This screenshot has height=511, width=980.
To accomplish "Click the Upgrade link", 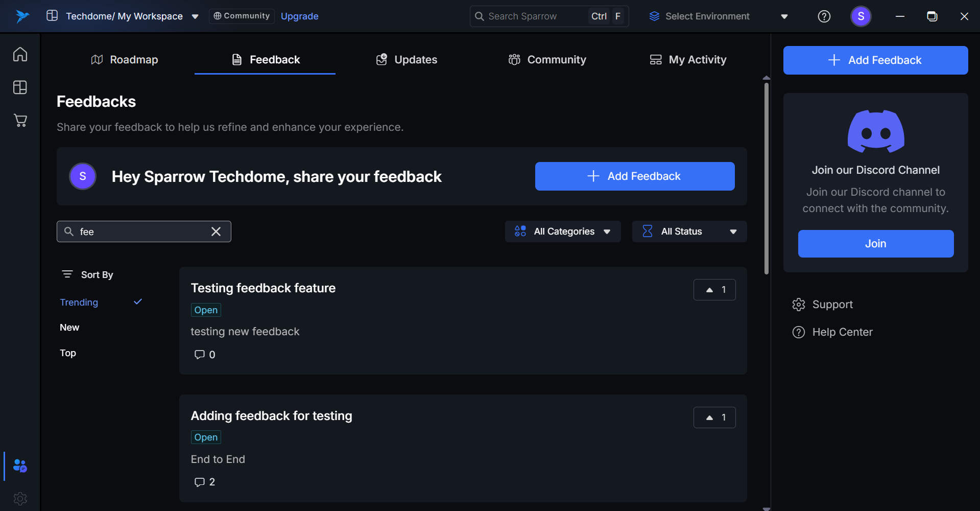I will 299,16.
